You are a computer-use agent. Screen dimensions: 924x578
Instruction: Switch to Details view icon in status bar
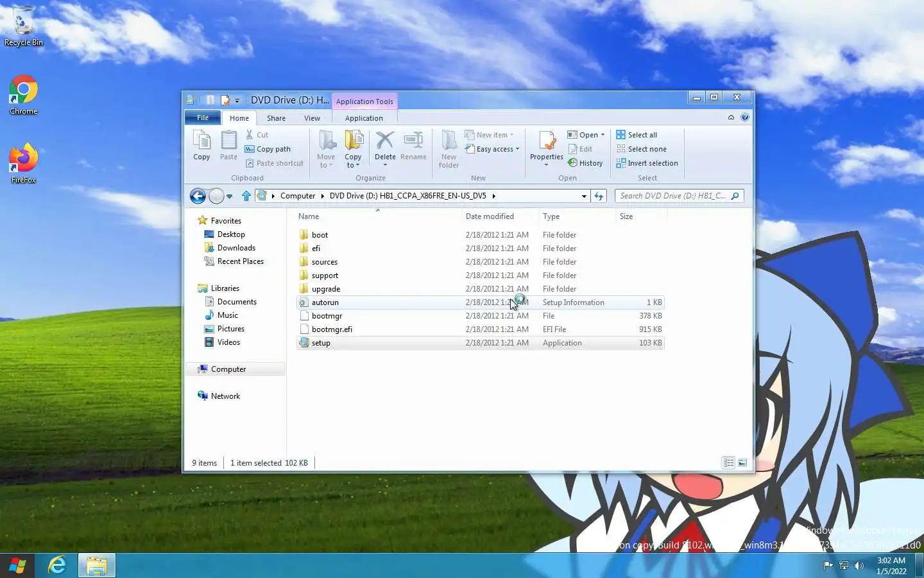tap(728, 462)
